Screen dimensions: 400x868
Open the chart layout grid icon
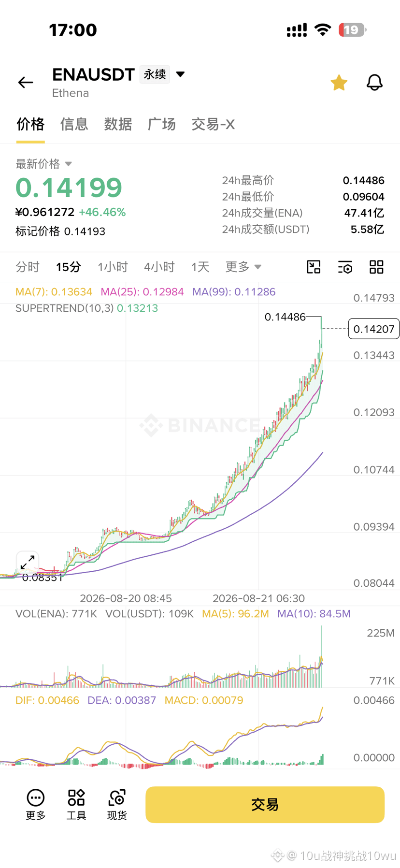pyautogui.click(x=376, y=267)
